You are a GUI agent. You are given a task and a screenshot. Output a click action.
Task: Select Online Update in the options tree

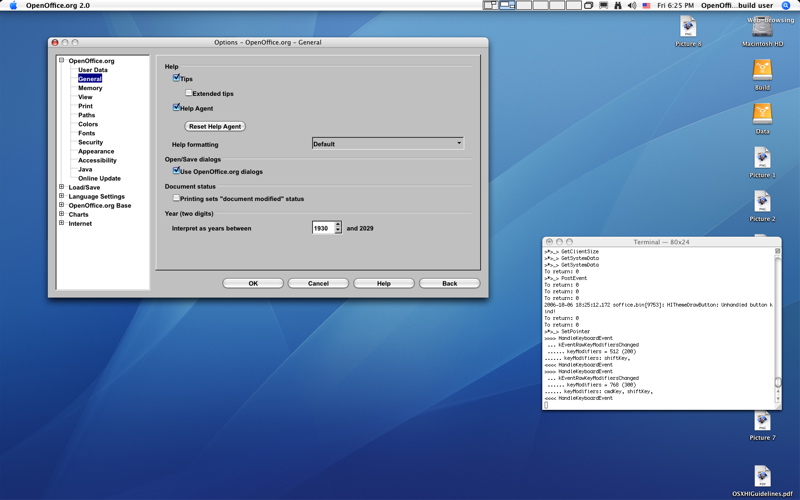pyautogui.click(x=99, y=179)
